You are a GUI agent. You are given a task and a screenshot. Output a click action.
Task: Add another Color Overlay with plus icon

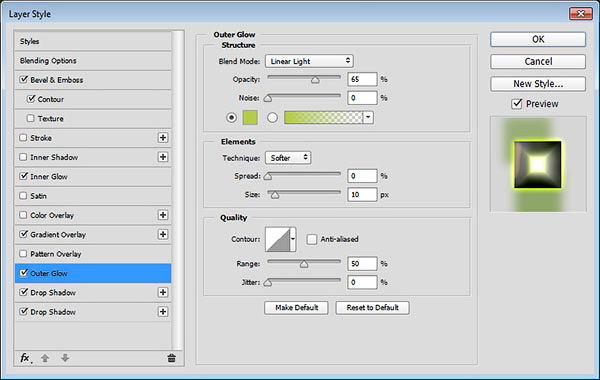click(x=163, y=215)
